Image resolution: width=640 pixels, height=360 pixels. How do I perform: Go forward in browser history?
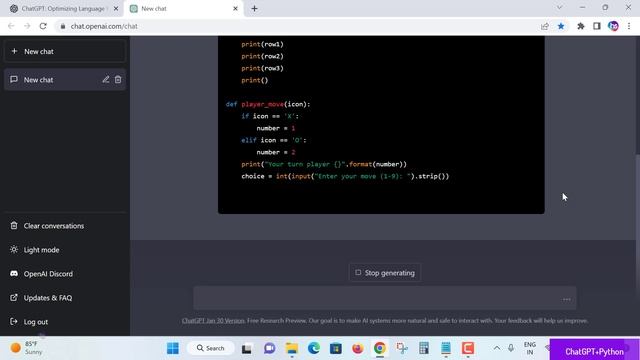coord(27,26)
